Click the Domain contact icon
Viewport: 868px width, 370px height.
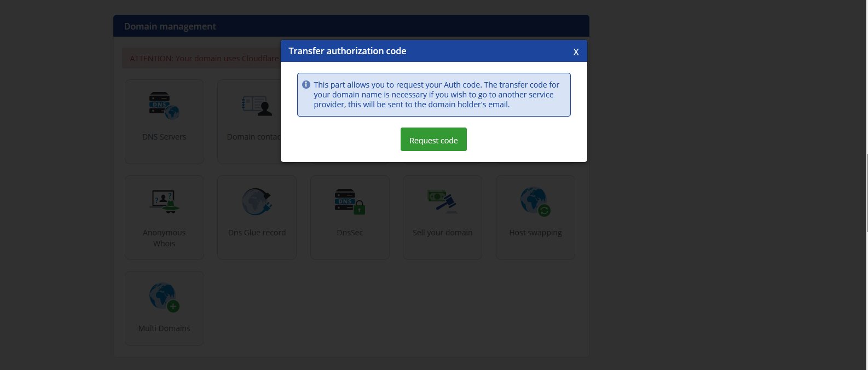pyautogui.click(x=257, y=106)
